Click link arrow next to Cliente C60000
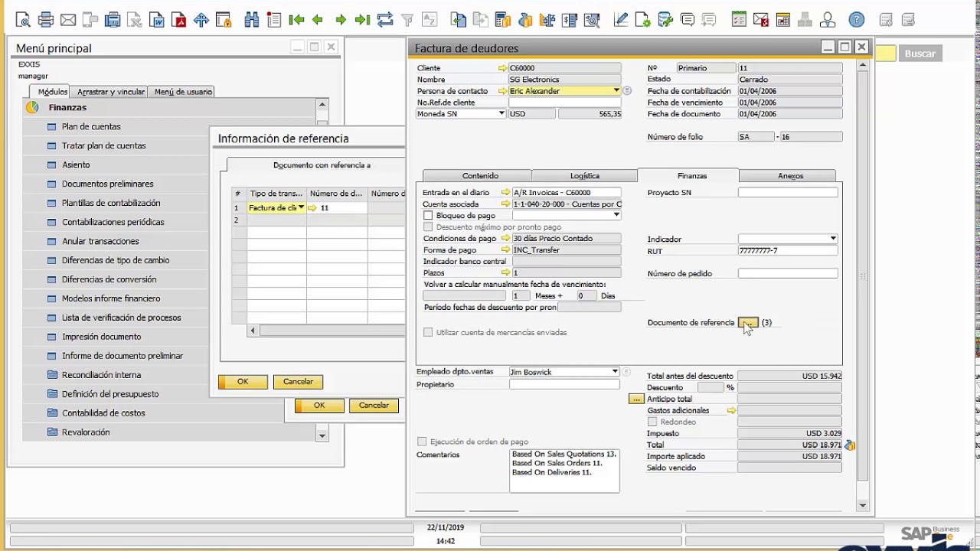980x551 pixels. 502,68
